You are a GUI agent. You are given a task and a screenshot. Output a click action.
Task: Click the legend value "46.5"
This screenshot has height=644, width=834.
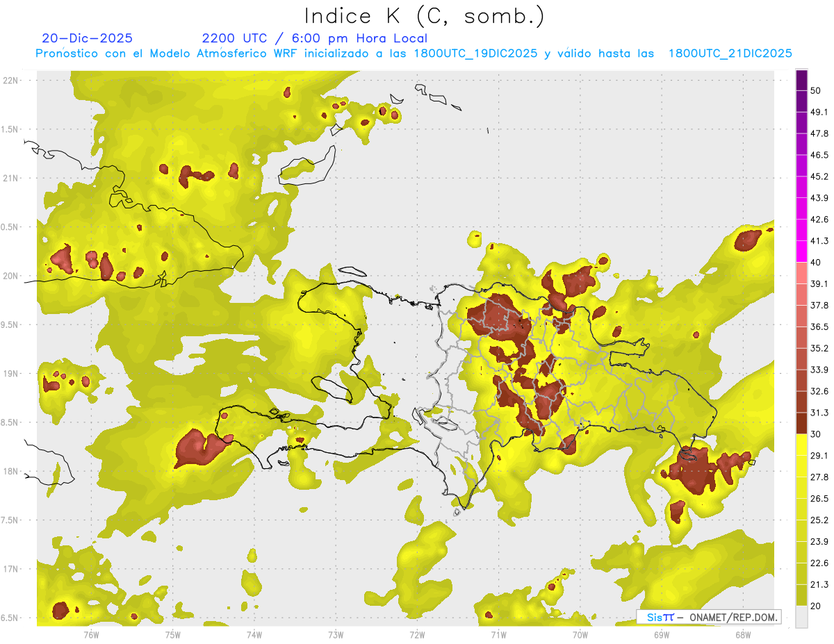(x=819, y=155)
